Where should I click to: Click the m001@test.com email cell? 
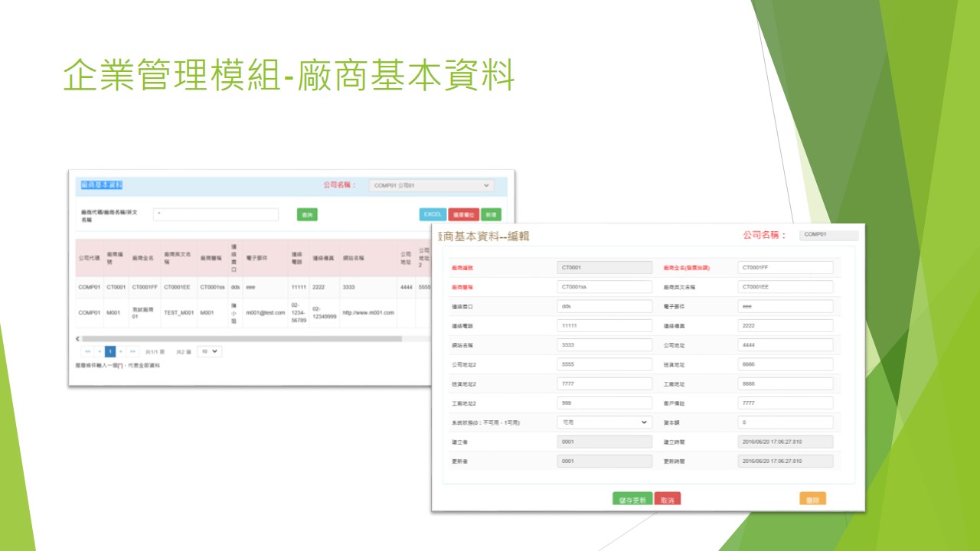(x=265, y=312)
